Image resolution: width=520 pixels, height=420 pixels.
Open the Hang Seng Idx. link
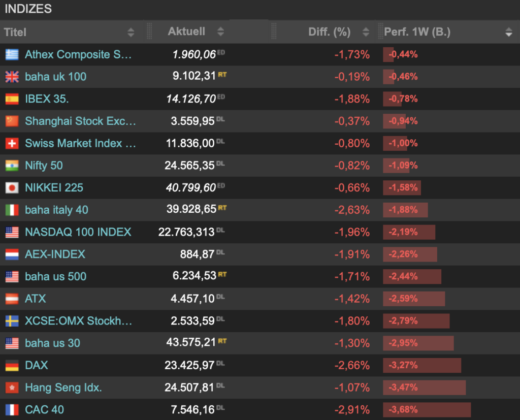pos(63,388)
